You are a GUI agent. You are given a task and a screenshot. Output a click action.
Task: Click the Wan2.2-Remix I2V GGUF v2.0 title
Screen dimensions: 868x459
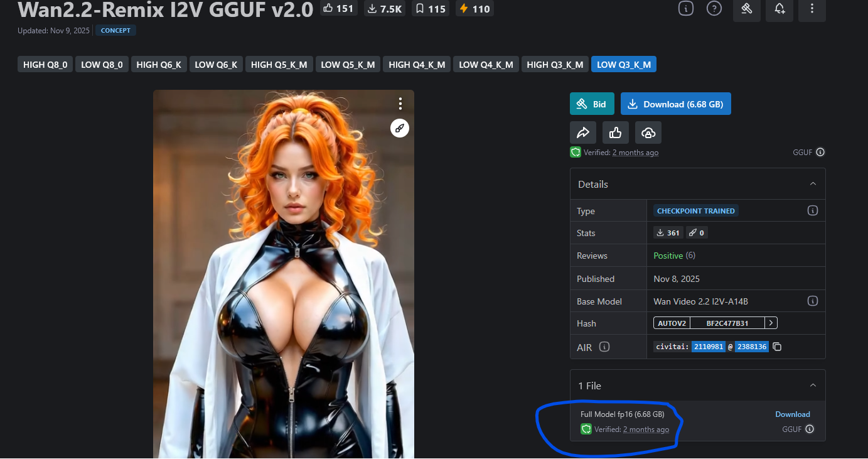tap(166, 9)
